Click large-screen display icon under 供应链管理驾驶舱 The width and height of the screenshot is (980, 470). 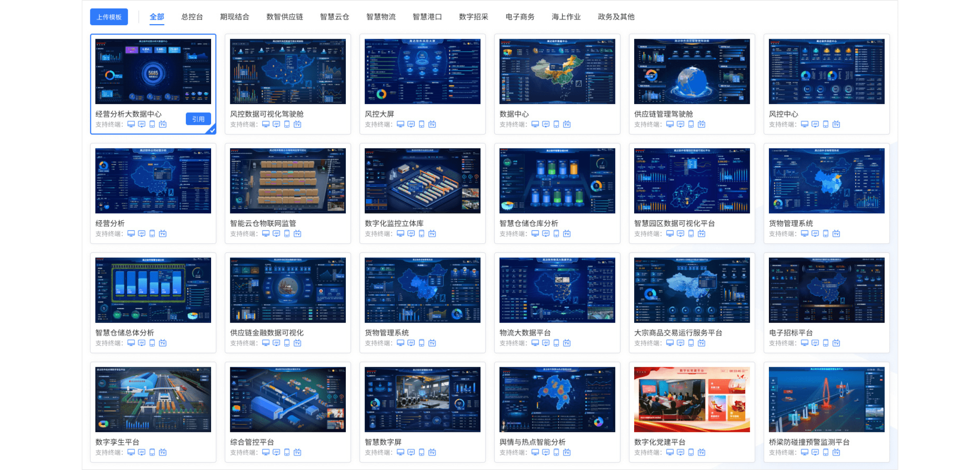[x=680, y=124]
